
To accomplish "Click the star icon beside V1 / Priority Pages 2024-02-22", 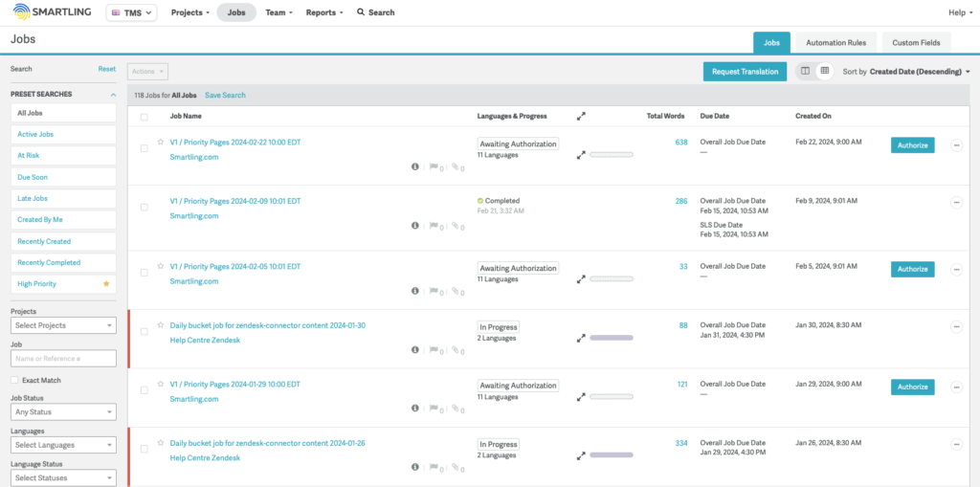I will (x=161, y=142).
